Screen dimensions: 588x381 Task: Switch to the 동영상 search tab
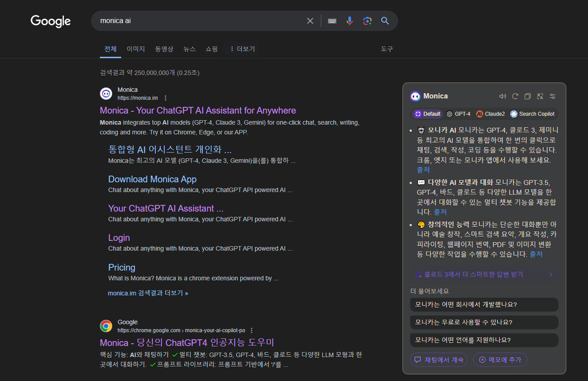[x=164, y=49]
